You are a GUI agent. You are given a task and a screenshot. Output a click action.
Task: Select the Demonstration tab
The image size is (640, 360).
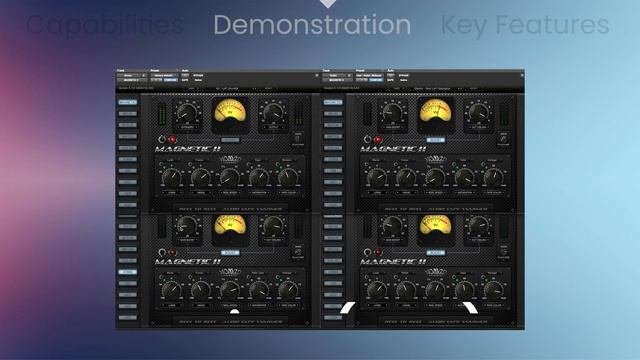tap(312, 24)
